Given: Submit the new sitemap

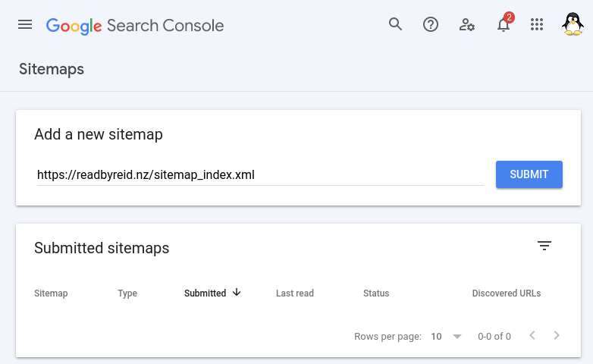Looking at the screenshot, I should (x=529, y=174).
